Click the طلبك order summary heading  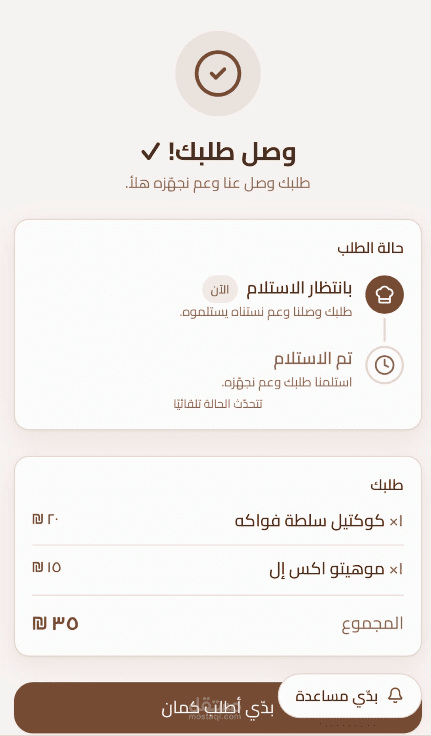pyautogui.click(x=387, y=485)
